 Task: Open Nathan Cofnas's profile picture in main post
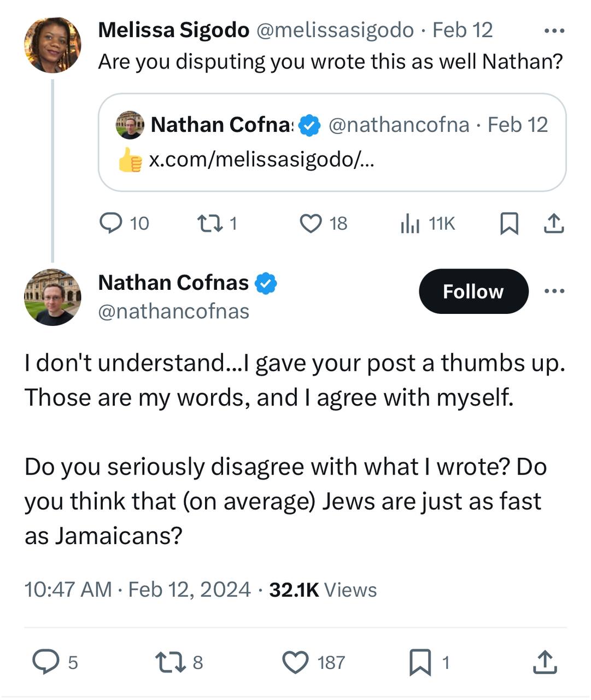(52, 297)
